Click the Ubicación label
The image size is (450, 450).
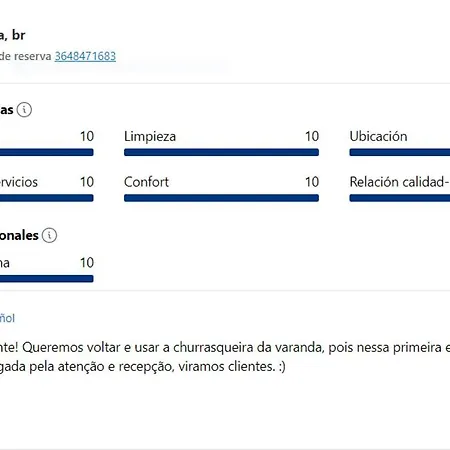click(x=378, y=136)
